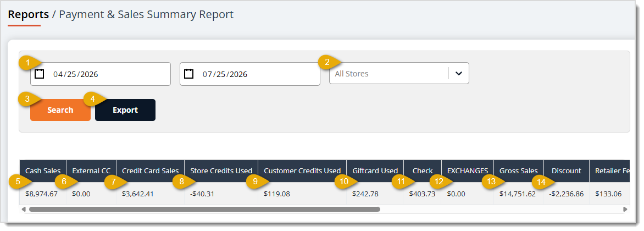Click the horizontal scrollbar thumb under the table
Image resolution: width=644 pixels, height=231 pixels.
click(204, 209)
